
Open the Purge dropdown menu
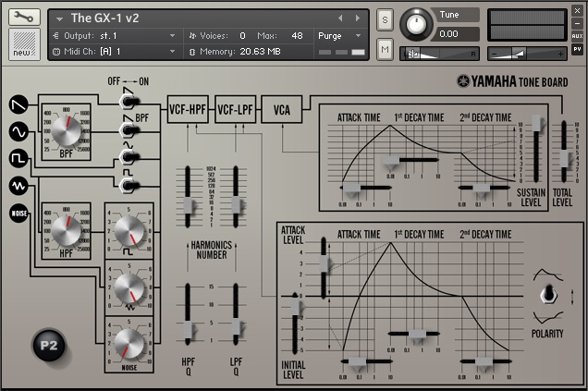(337, 35)
